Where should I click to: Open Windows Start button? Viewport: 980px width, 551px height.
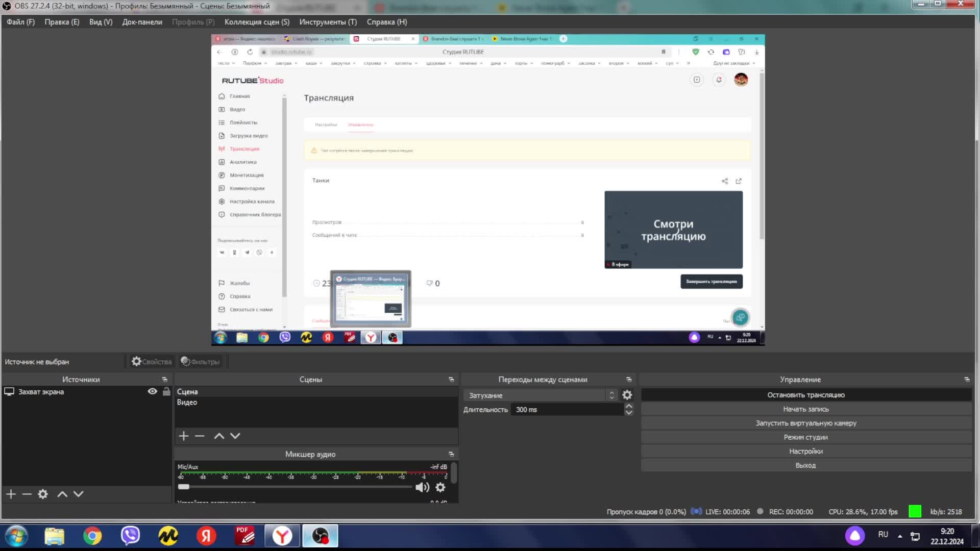(16, 536)
